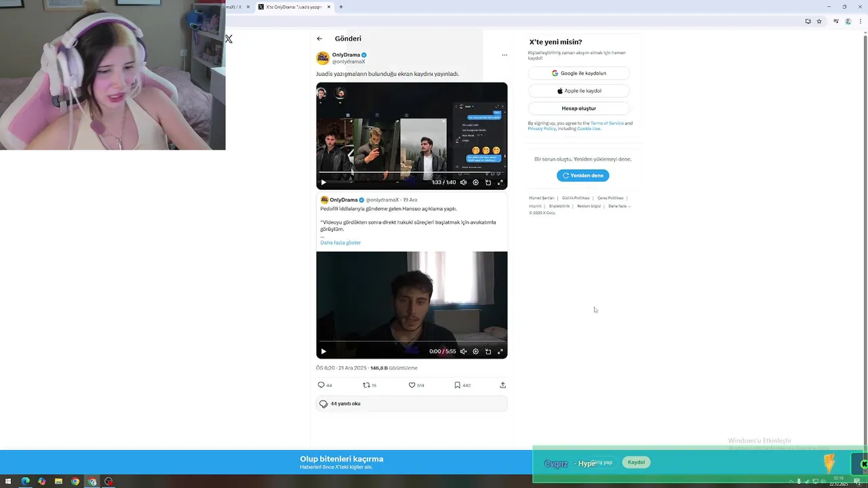The image size is (868, 488).
Task: Enter fullscreen on the quoted video
Action: [500, 351]
